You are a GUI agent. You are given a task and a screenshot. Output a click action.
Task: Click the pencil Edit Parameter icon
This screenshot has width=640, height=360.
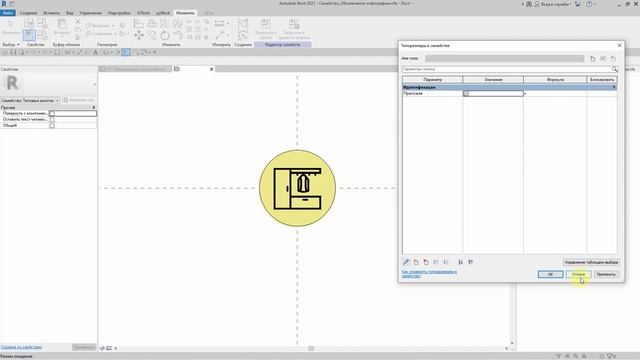(406, 262)
